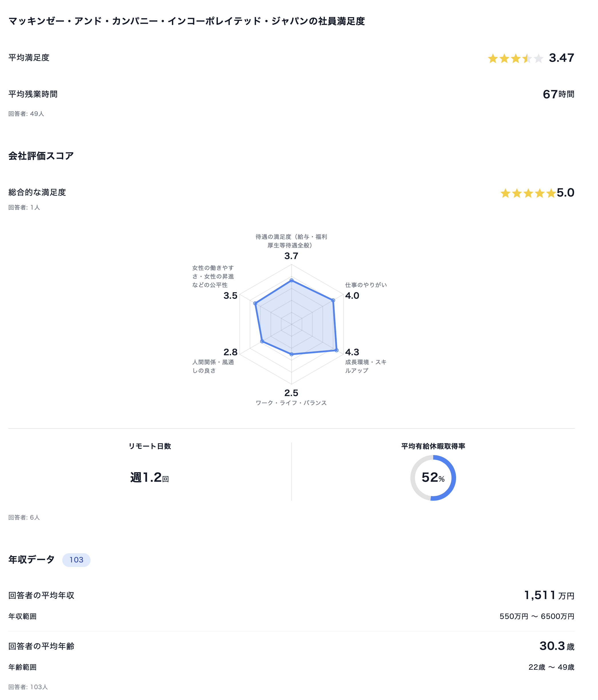
Task: Select the radar point for 人間関係 2.8
Action: coord(262,341)
